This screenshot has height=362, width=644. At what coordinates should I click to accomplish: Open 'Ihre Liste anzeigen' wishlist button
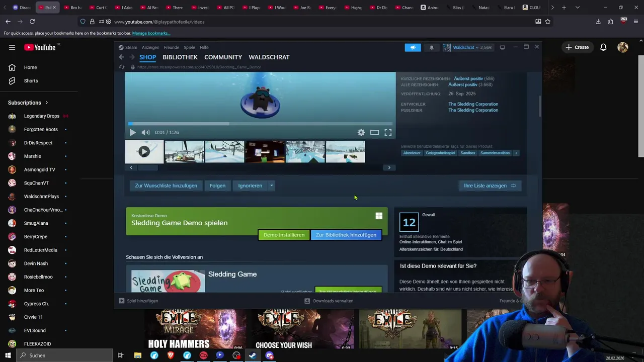pos(490,186)
